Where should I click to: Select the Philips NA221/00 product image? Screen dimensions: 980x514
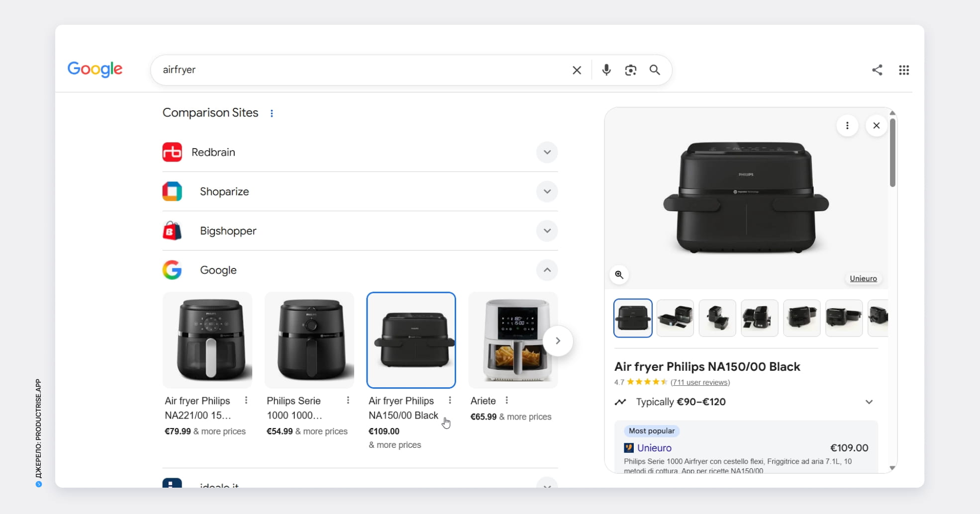[x=207, y=340]
